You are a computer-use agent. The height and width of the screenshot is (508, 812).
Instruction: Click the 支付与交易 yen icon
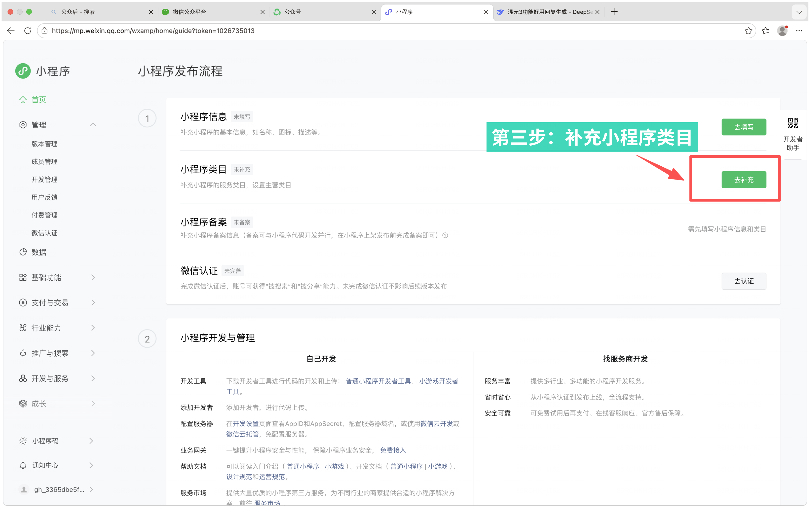point(23,302)
